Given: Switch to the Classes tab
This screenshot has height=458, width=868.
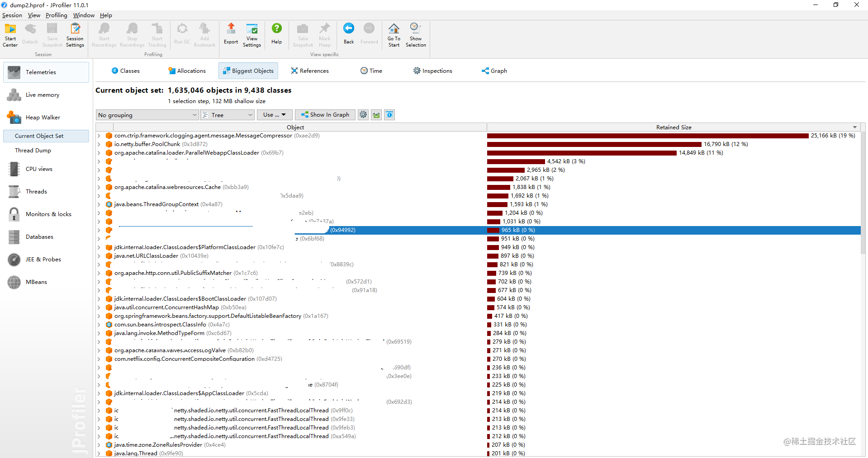Looking at the screenshot, I should pyautogui.click(x=125, y=71).
